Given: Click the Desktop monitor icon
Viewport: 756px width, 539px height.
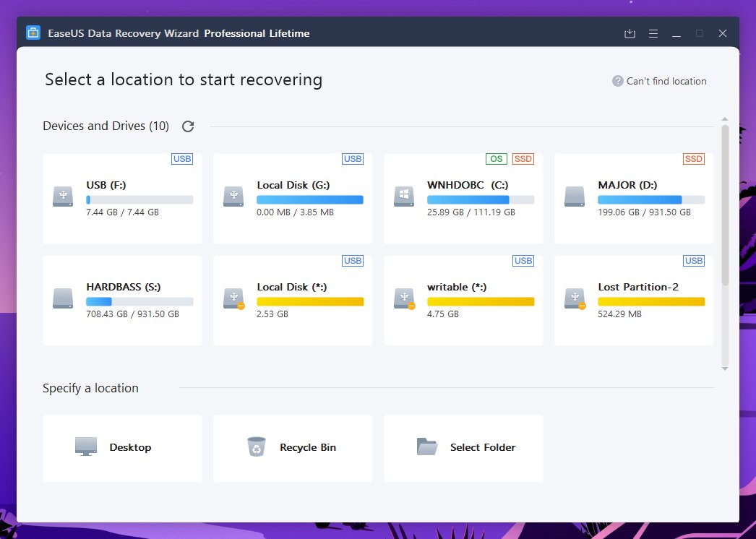Looking at the screenshot, I should pyautogui.click(x=86, y=447).
